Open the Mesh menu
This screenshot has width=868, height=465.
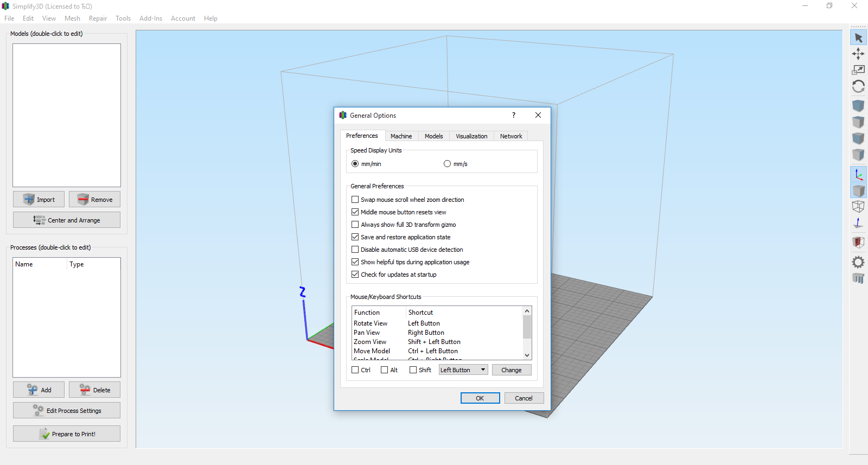coord(72,18)
